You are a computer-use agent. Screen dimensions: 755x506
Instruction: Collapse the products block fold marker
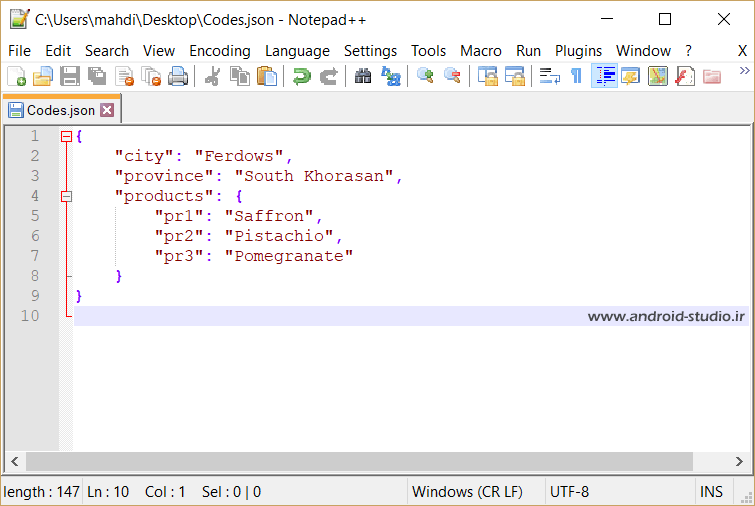coord(66,196)
